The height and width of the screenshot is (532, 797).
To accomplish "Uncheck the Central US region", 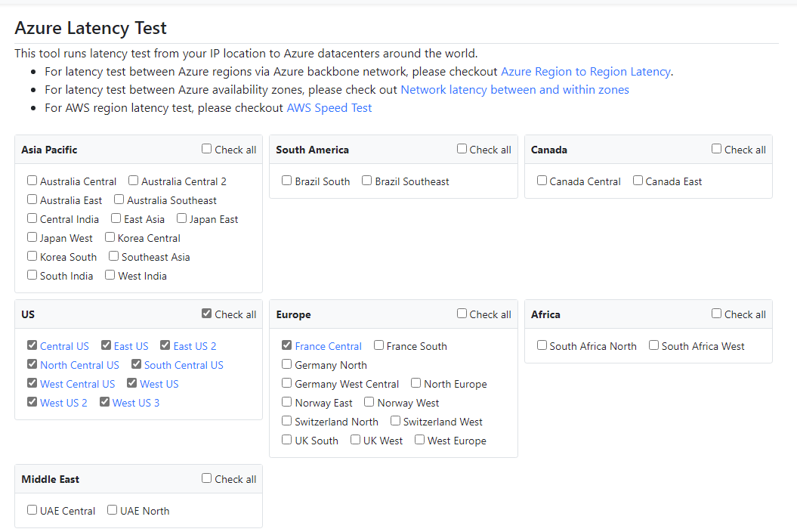I will 32,345.
